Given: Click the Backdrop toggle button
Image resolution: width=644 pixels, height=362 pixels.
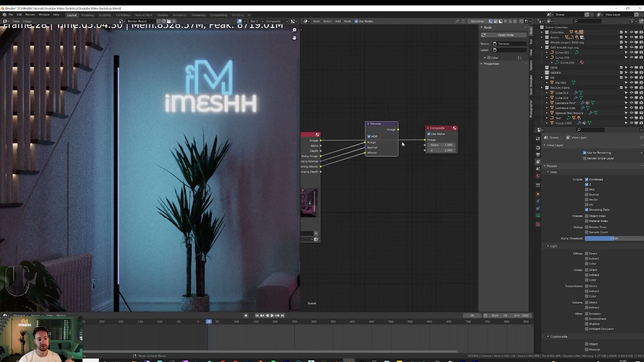Looking at the screenshot, I should [477, 21].
